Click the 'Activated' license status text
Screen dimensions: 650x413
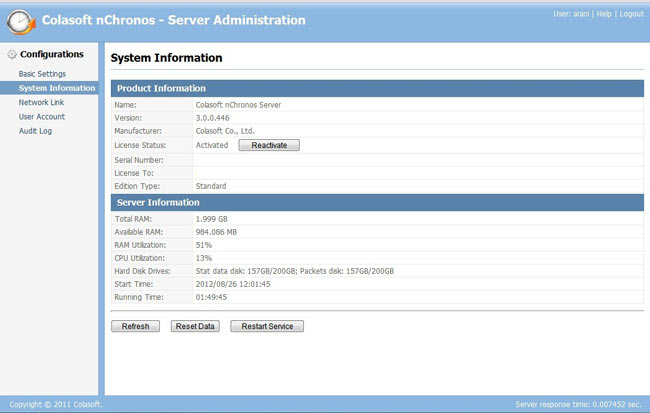[x=212, y=145]
